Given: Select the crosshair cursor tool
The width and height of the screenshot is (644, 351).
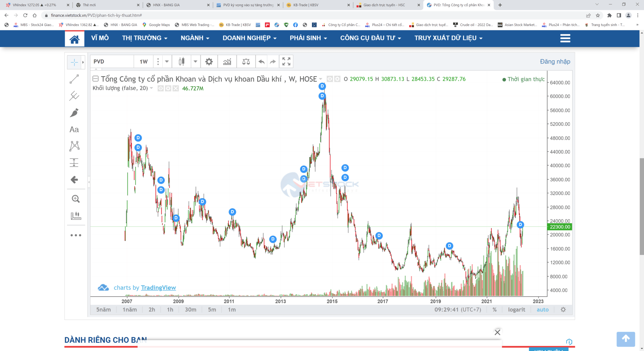Looking at the screenshot, I should (74, 62).
